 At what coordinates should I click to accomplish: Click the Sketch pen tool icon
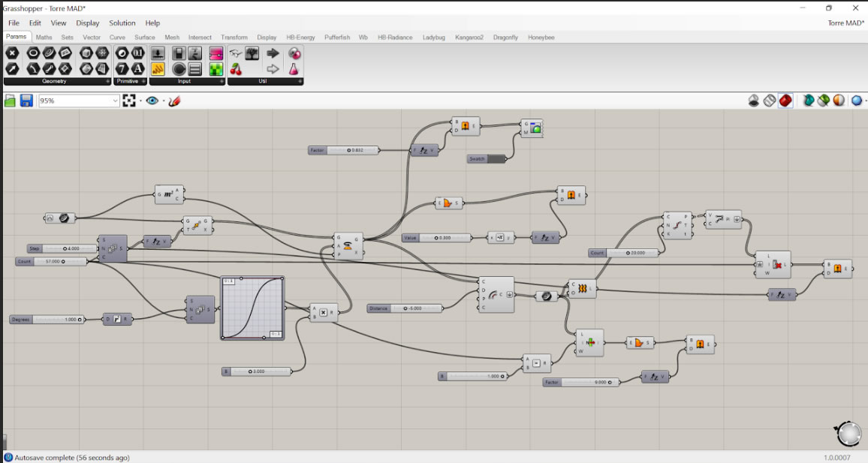(174, 101)
